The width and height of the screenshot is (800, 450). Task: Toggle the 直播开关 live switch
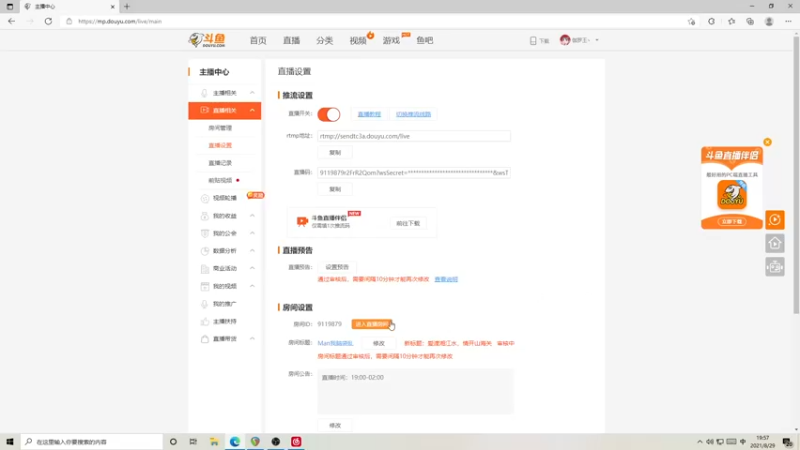[x=329, y=114]
